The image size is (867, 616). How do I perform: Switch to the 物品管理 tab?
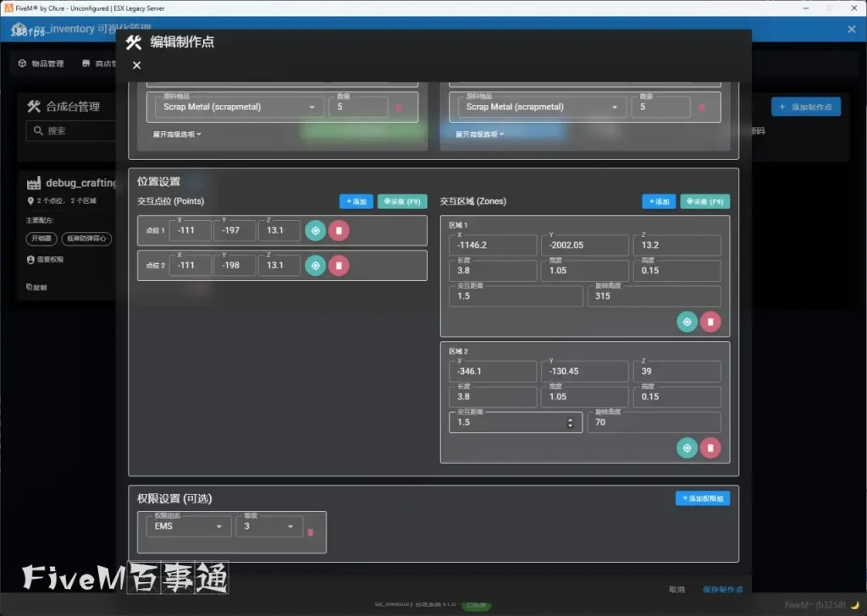41,63
